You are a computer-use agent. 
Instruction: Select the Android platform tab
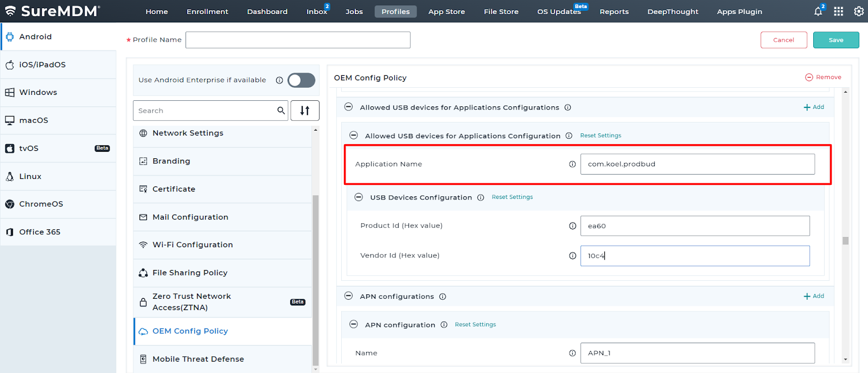click(x=58, y=36)
